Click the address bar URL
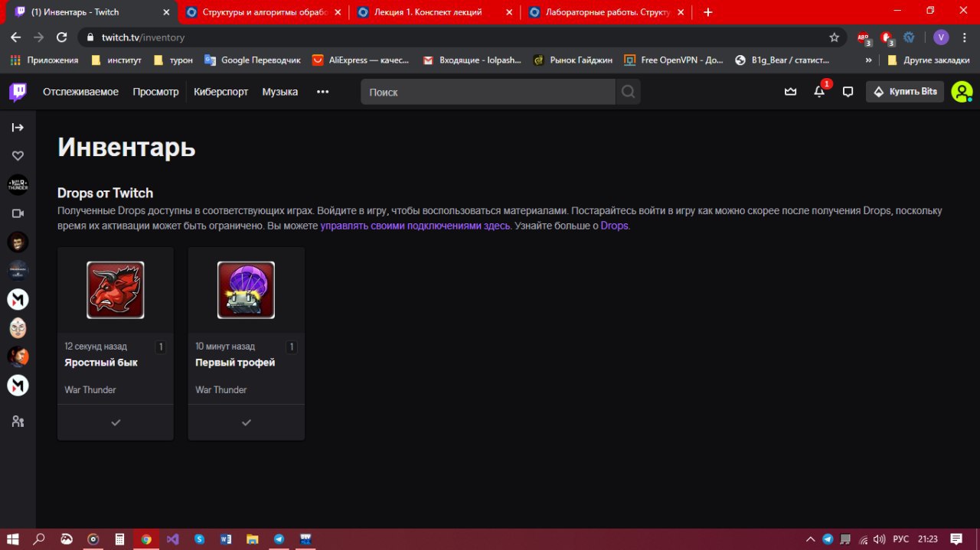 pyautogui.click(x=143, y=37)
